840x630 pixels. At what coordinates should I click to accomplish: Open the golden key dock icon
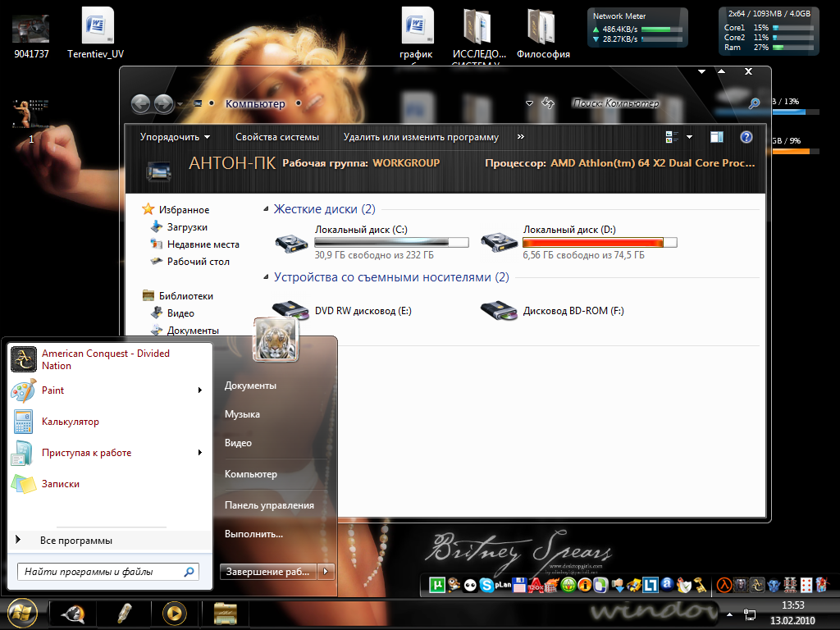click(x=701, y=585)
